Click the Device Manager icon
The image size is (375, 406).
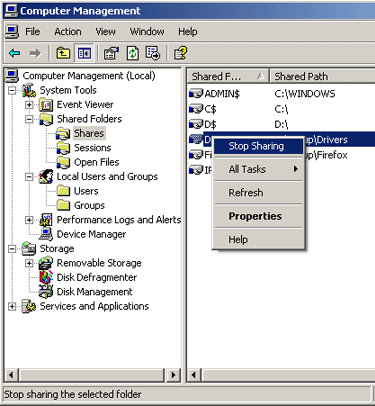pos(46,234)
